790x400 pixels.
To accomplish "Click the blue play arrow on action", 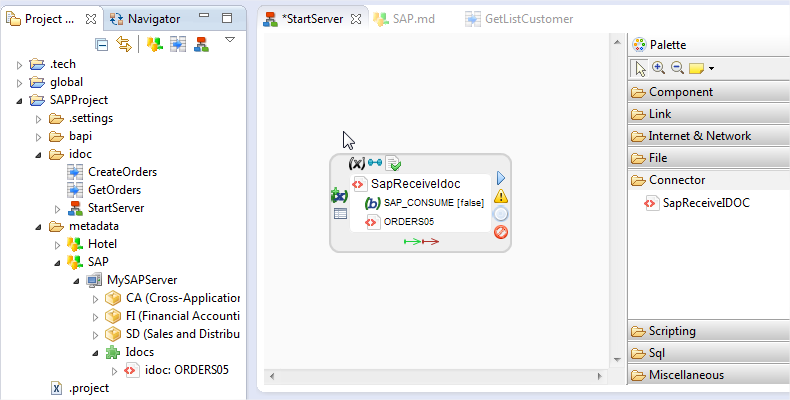I will [501, 178].
